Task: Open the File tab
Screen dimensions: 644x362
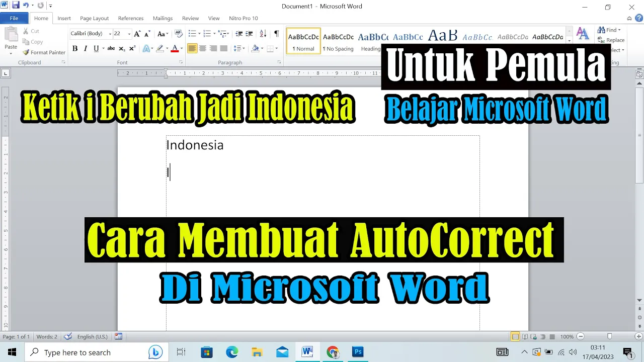Action: pyautogui.click(x=14, y=18)
